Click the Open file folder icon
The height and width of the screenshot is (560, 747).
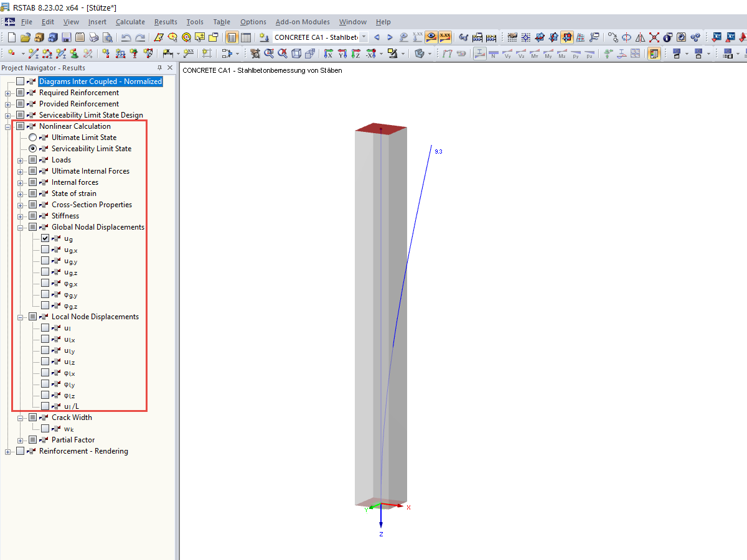pyautogui.click(x=26, y=37)
